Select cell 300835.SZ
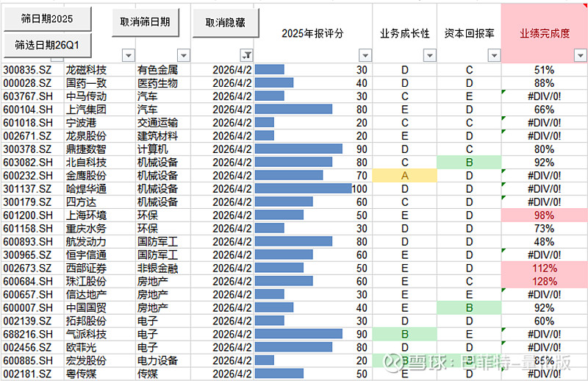 33,70
